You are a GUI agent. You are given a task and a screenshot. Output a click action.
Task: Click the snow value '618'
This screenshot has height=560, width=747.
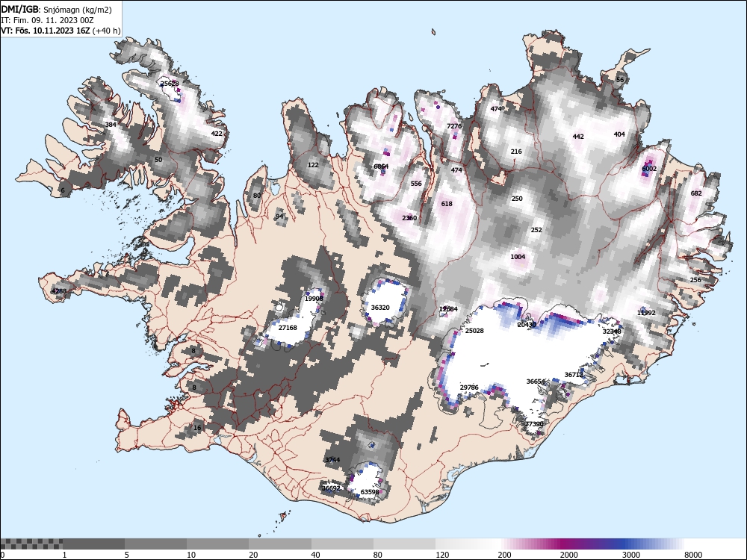point(447,203)
